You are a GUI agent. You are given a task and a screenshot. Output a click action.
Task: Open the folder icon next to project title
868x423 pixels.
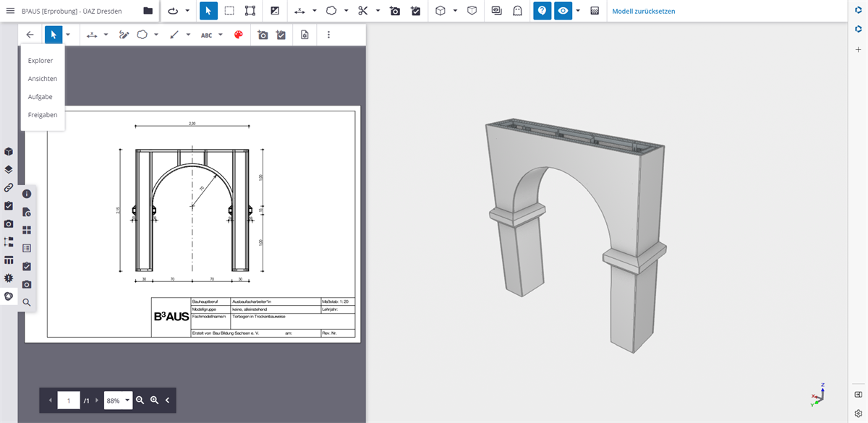148,11
